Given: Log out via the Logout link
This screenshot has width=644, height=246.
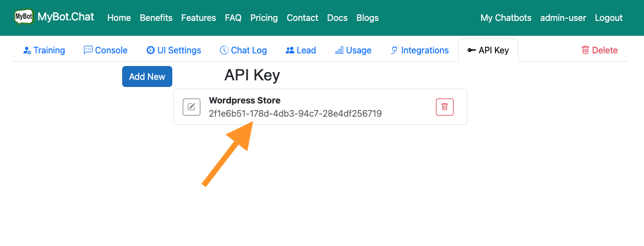Looking at the screenshot, I should pos(609,18).
